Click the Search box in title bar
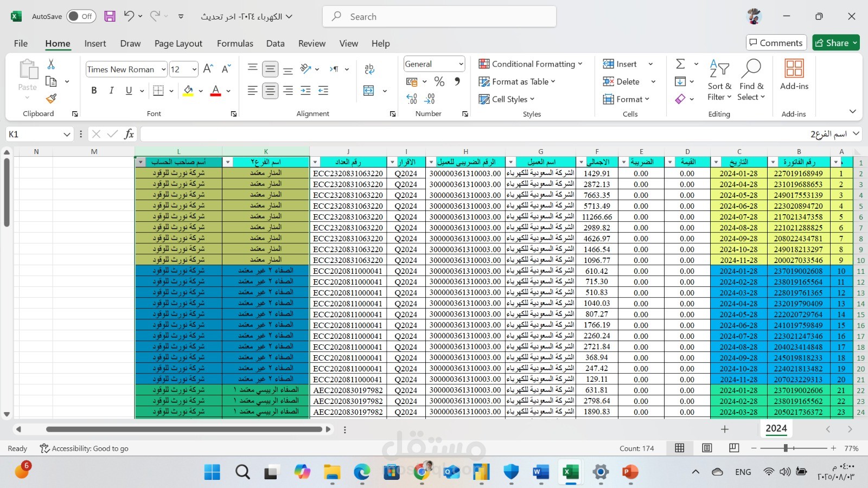 click(439, 16)
